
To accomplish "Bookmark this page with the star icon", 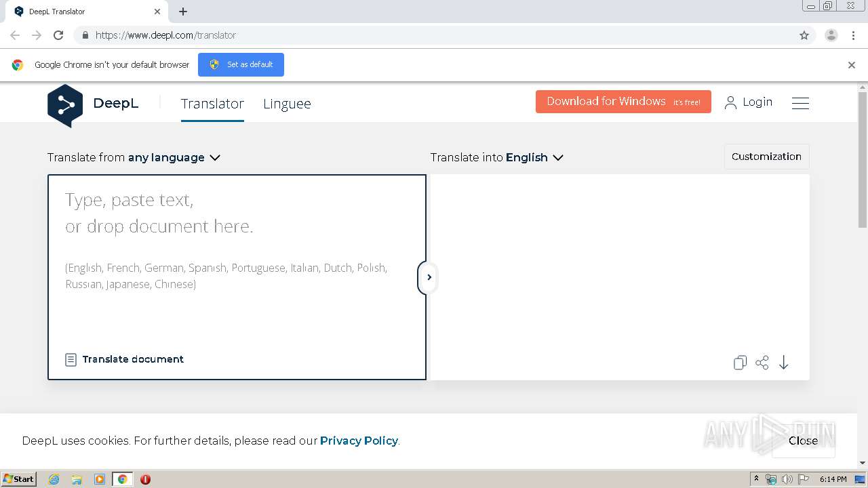I will point(804,35).
